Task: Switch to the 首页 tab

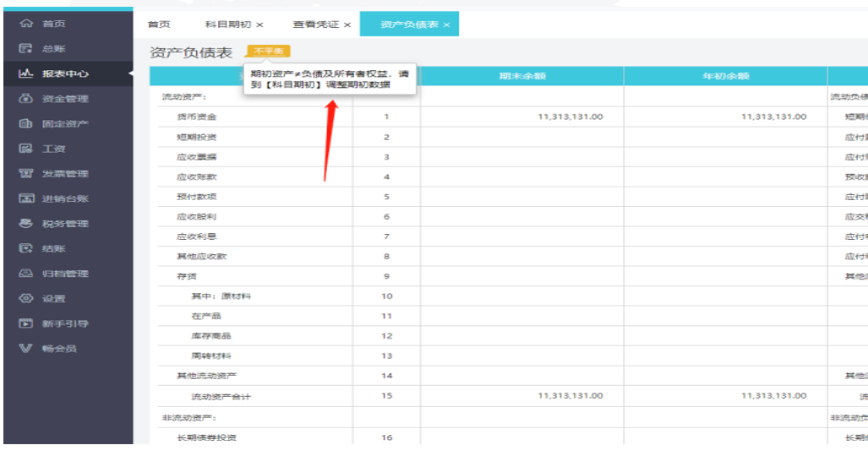Action: coord(160,24)
